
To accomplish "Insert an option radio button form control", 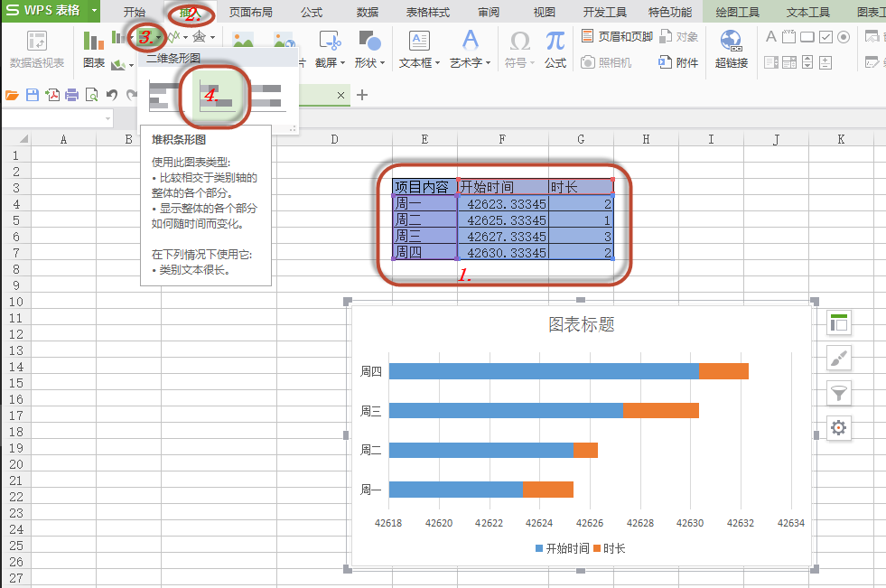I will pyautogui.click(x=844, y=37).
